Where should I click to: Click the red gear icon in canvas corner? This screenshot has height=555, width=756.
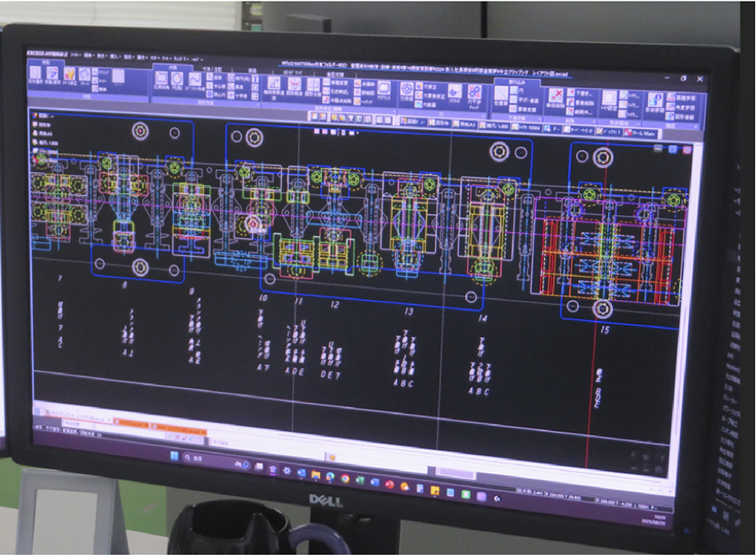(x=686, y=150)
